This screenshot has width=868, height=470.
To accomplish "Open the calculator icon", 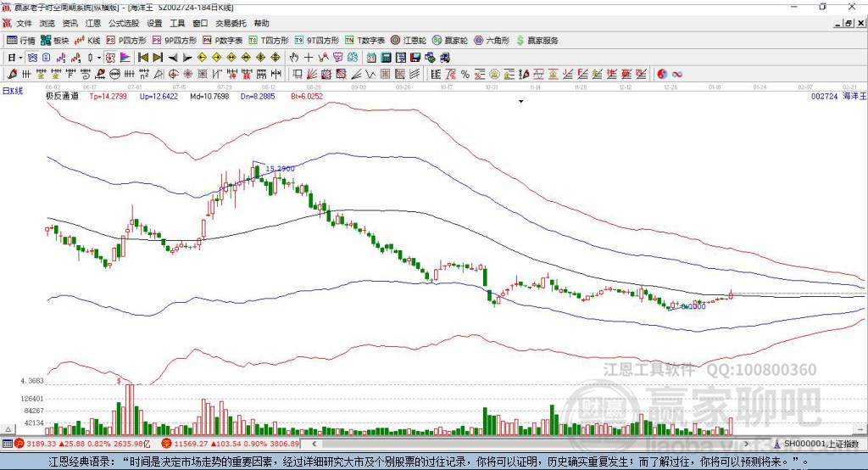I will coord(386,58).
